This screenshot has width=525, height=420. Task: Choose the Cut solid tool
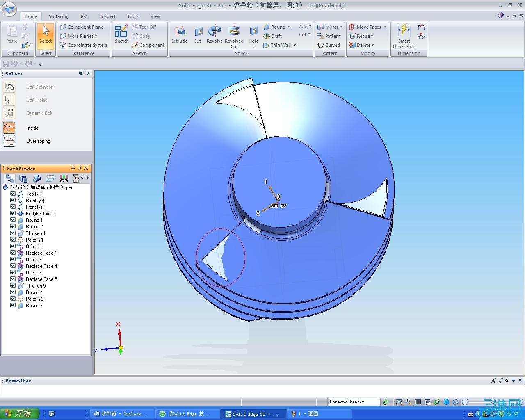(x=197, y=34)
